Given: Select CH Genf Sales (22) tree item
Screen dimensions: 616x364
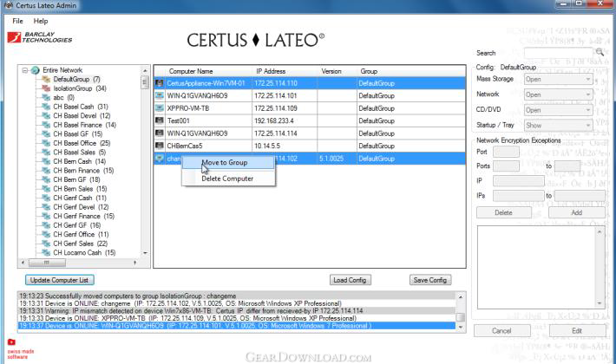Looking at the screenshot, I should [x=80, y=244].
